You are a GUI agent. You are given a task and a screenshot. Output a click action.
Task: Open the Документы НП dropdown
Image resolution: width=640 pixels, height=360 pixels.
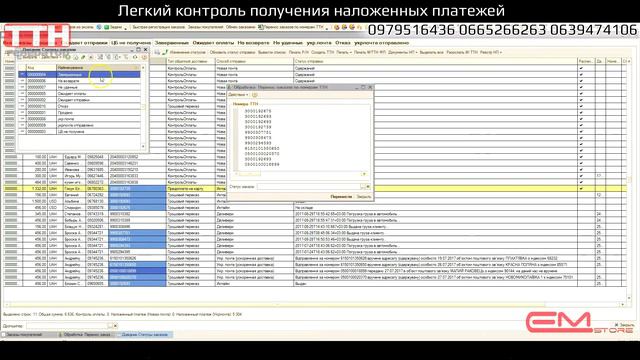click(402, 52)
